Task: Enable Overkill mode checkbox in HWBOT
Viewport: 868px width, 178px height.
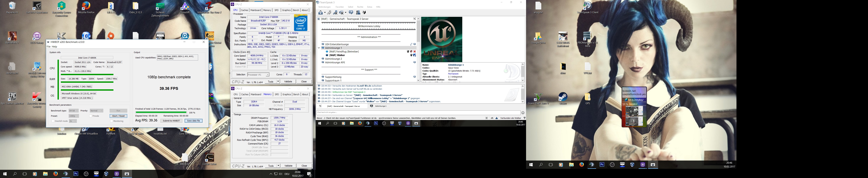Action: pyautogui.click(x=53, y=121)
